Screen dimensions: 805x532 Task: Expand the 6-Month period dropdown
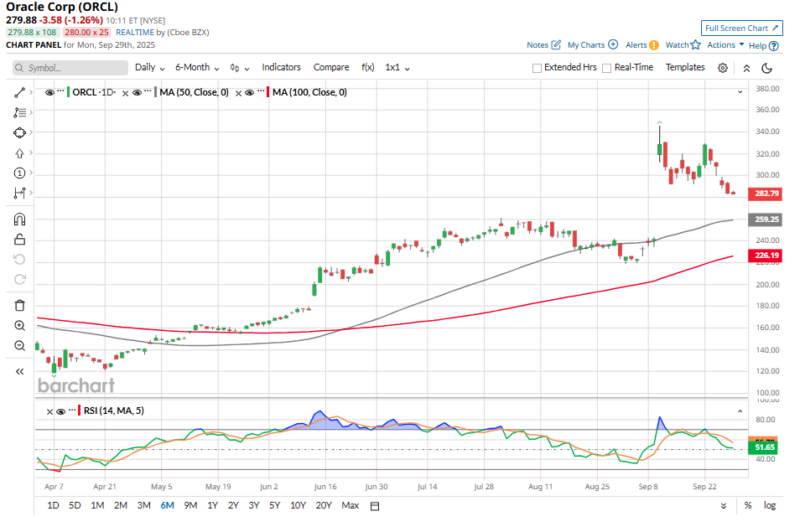(197, 68)
